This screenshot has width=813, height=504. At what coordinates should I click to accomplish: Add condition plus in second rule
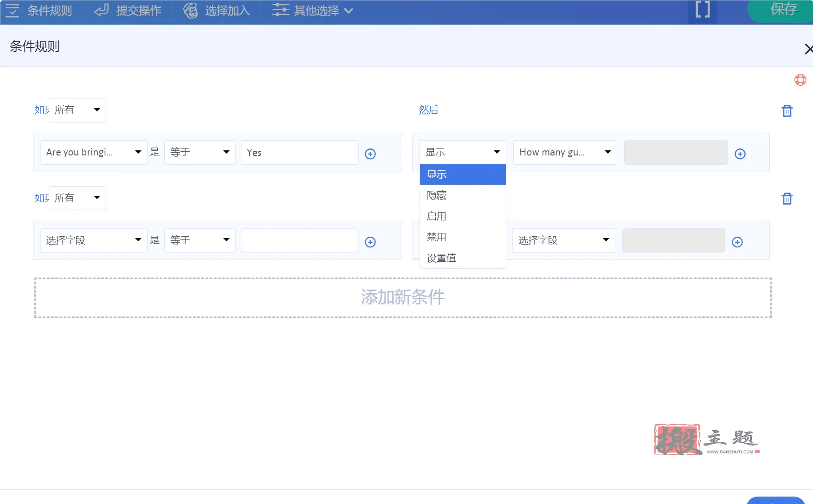tap(370, 242)
